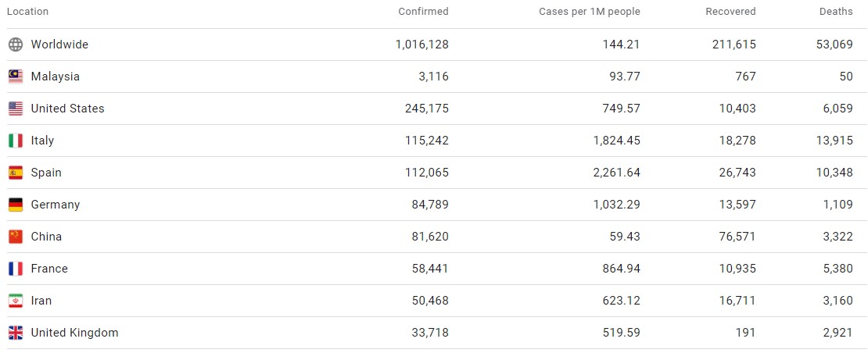
Task: Click the France flag icon
Action: pos(16,269)
